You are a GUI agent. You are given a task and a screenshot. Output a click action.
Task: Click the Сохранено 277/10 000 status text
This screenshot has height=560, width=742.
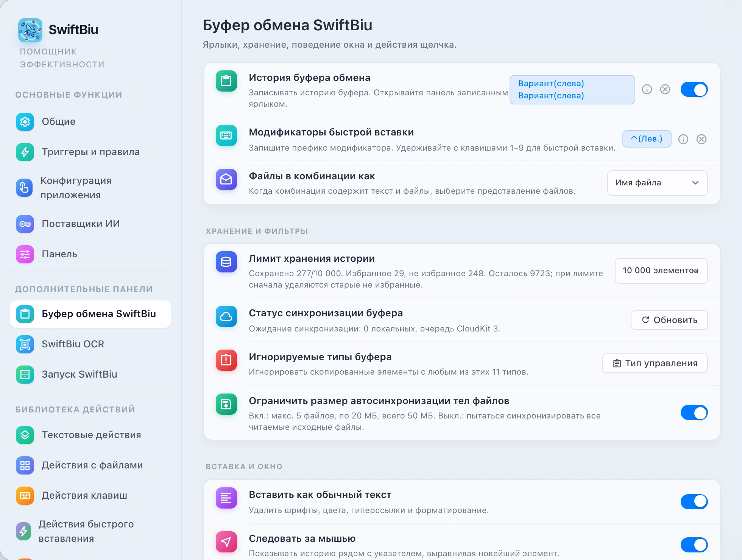click(x=426, y=279)
